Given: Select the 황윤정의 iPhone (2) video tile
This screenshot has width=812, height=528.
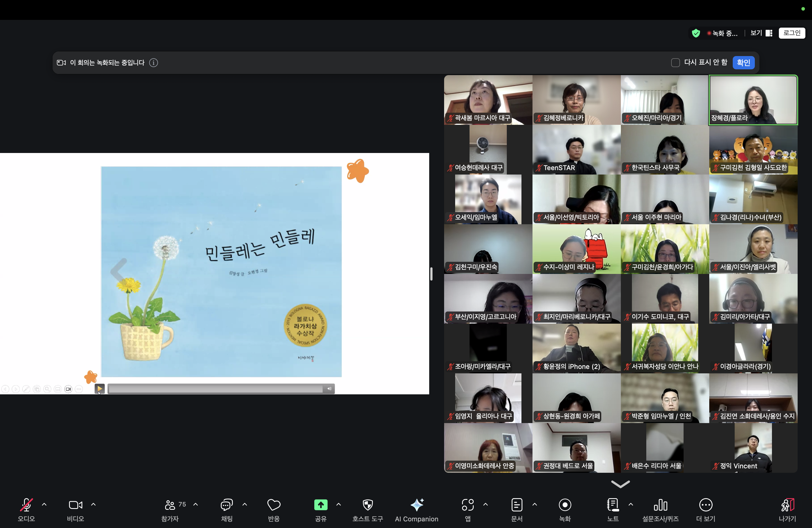Looking at the screenshot, I should pos(576,349).
